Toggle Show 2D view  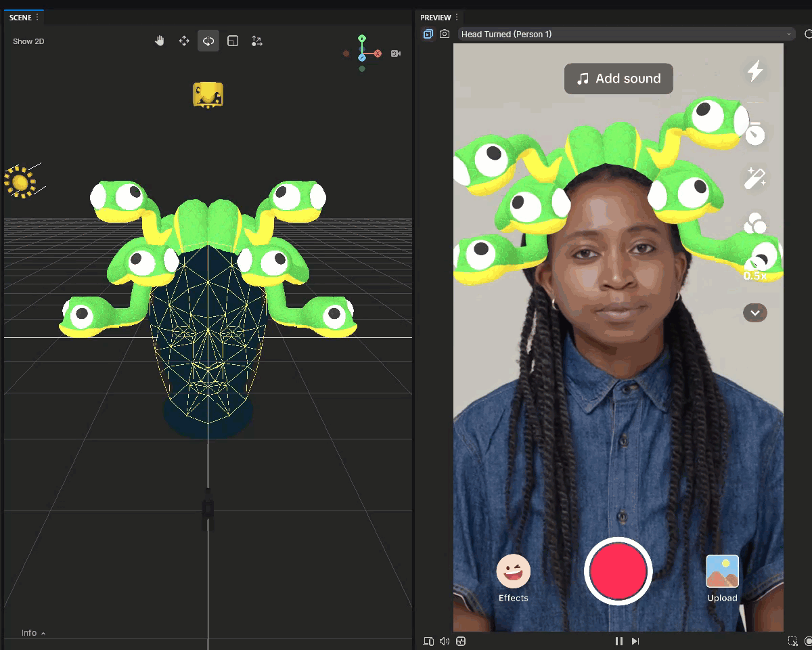point(28,41)
